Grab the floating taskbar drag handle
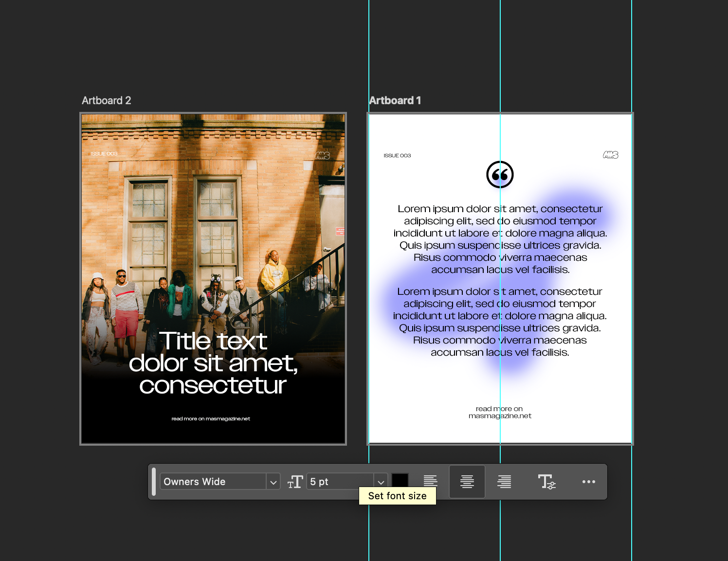The image size is (728, 561). (x=154, y=482)
